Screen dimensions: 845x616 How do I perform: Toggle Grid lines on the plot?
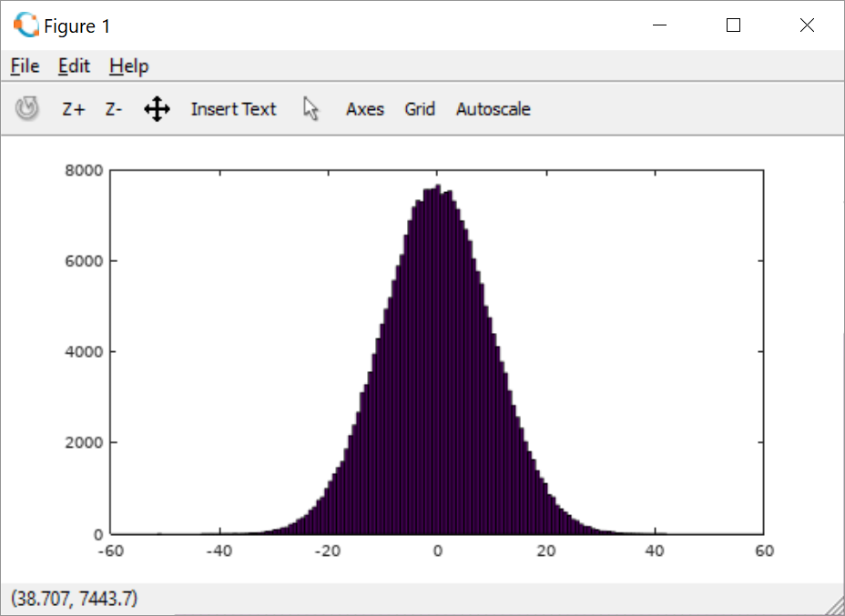pos(420,108)
